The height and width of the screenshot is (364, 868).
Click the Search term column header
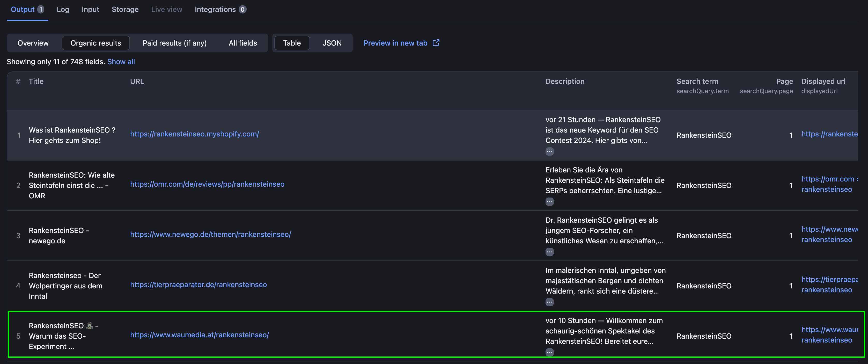click(x=697, y=81)
